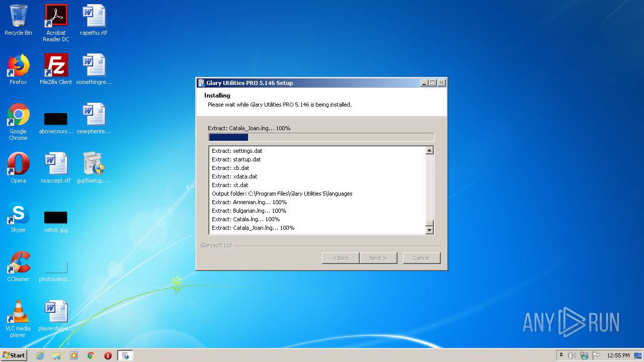Launch the VLC media player shortcut
This screenshot has width=644, height=362.
pos(18,319)
